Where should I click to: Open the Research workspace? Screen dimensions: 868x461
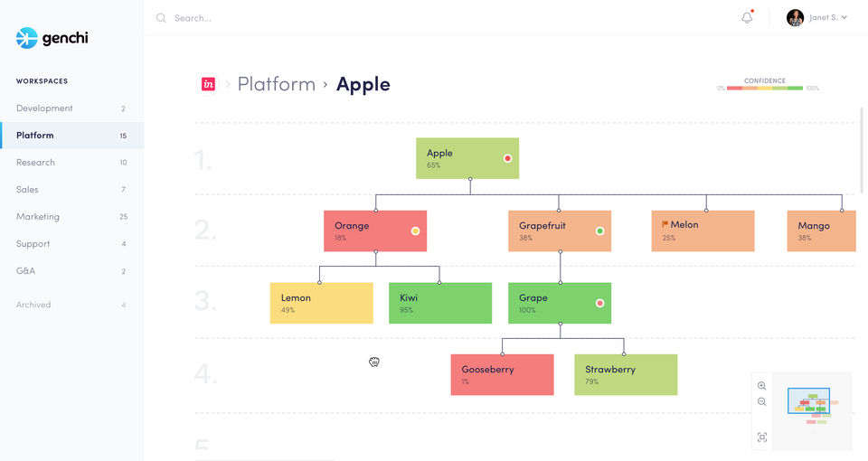point(35,163)
